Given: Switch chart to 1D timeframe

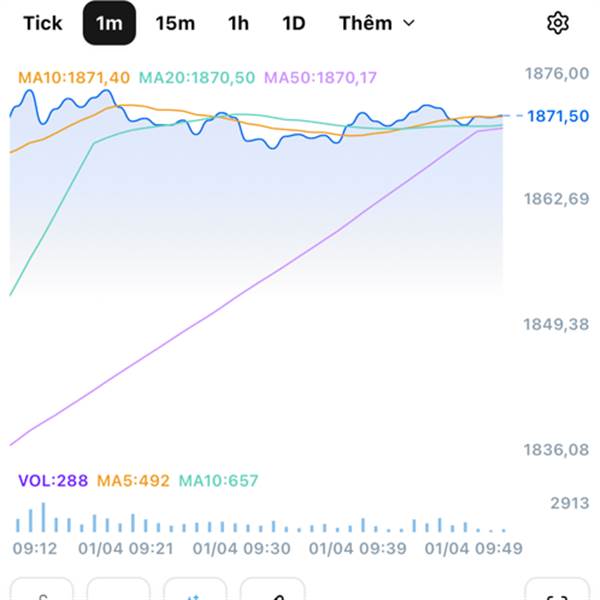Looking at the screenshot, I should (293, 23).
